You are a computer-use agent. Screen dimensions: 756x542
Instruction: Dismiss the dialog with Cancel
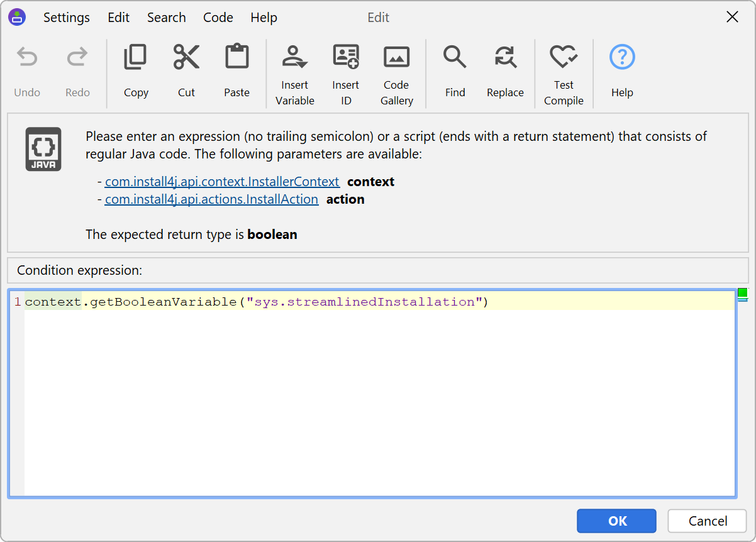[x=708, y=521]
